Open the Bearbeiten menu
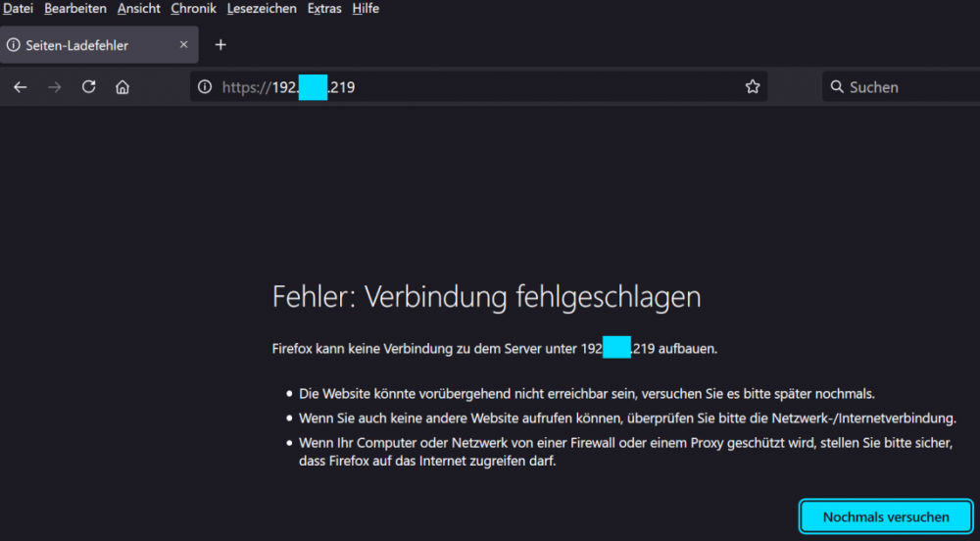Image resolution: width=980 pixels, height=541 pixels. pos(75,9)
